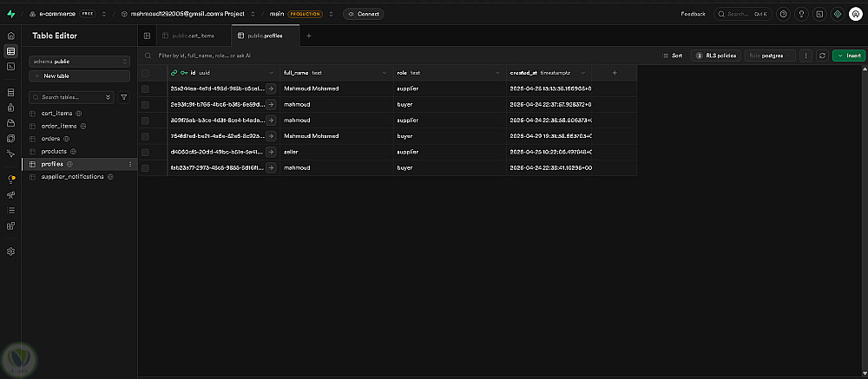This screenshot has height=379, width=868.
Task: Open Authentication lock icon in sidebar
Action: tap(10, 108)
